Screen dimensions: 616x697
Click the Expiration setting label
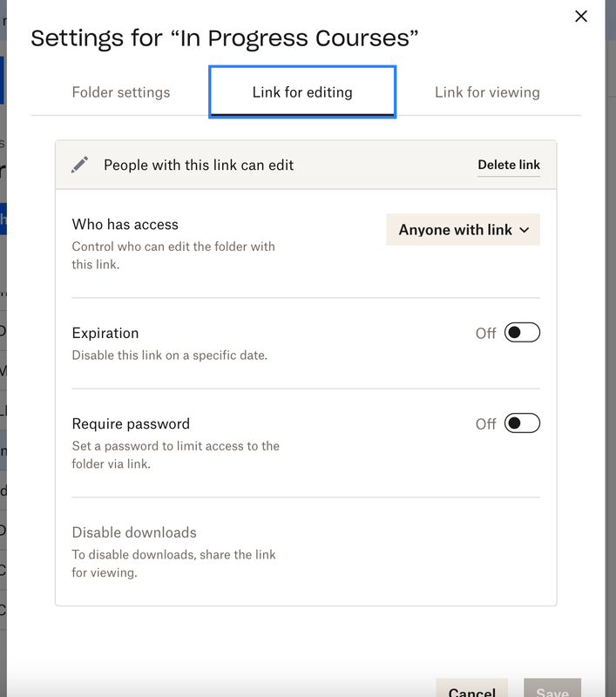(105, 333)
